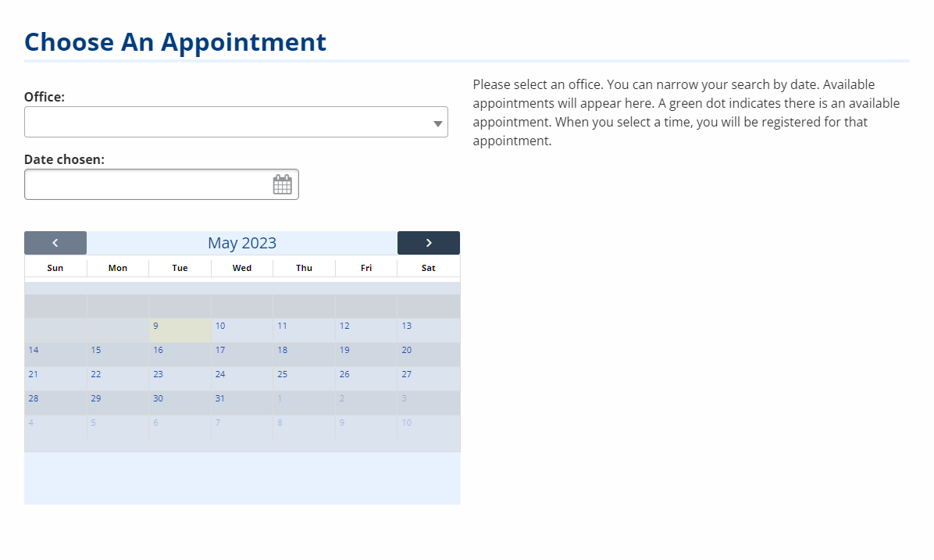Image resolution: width=934 pixels, height=560 pixels.
Task: Choose Saturday May 13
Action: [428, 330]
